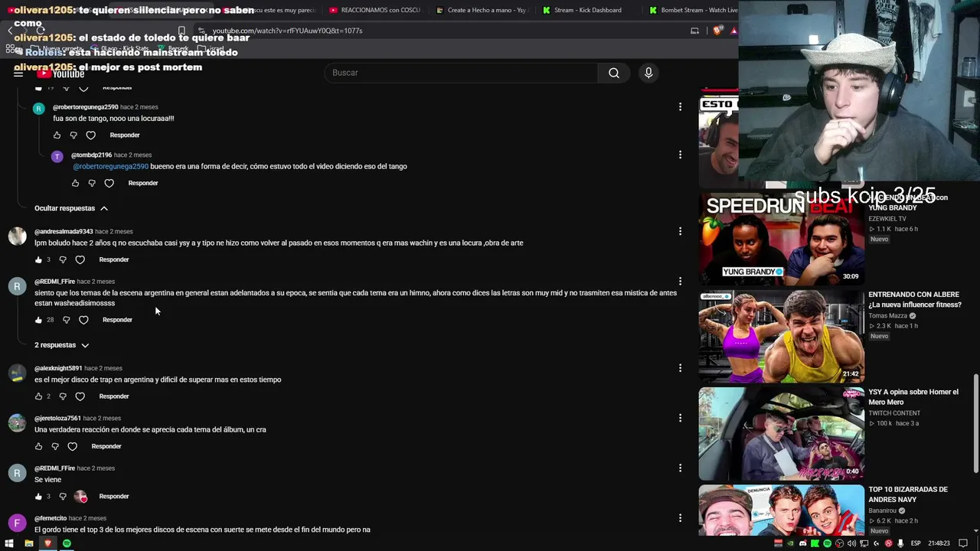Like the "Se viene" comment
Viewport: 980px width, 551px height.
[38, 497]
